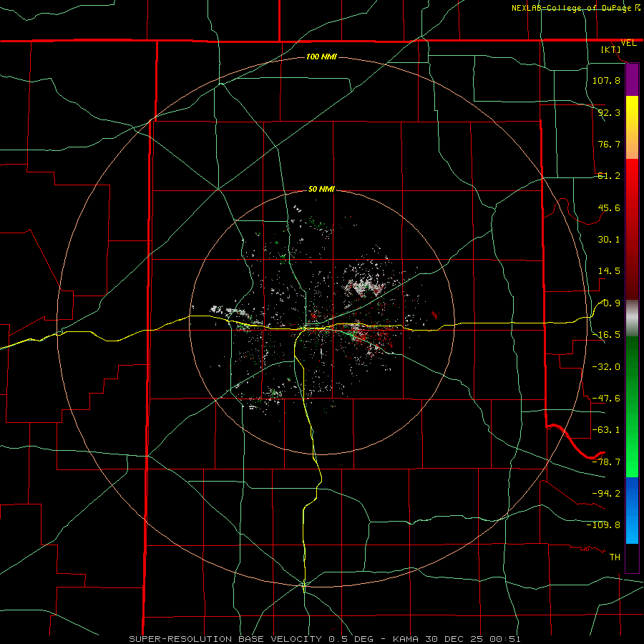Click the 76.7 velocity scale value
644x644 pixels.
[609, 144]
